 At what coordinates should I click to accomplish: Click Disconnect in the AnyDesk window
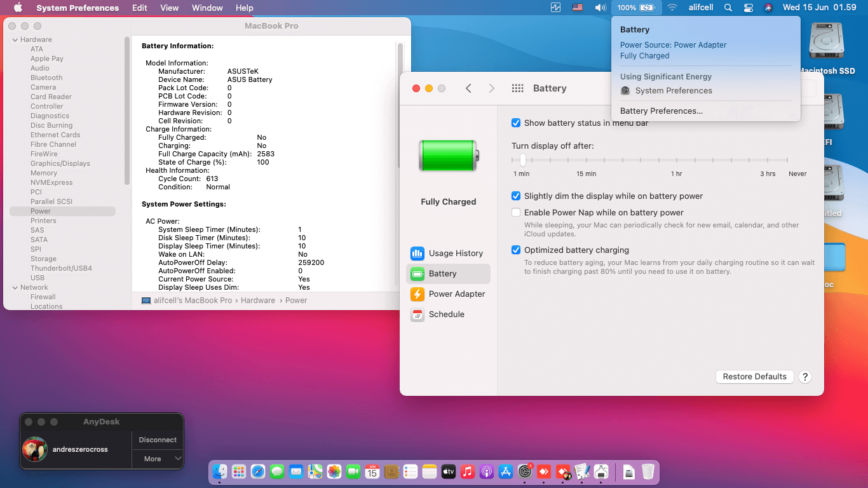157,439
